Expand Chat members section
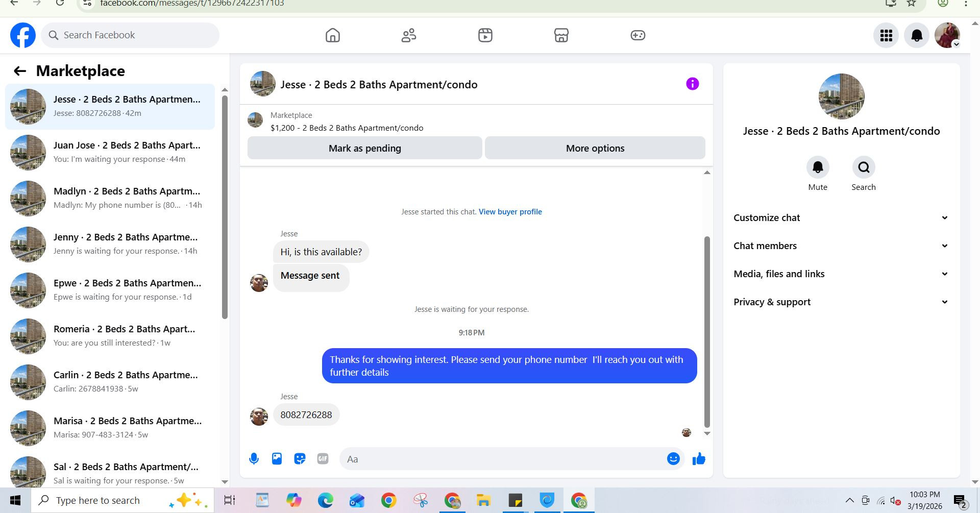This screenshot has width=980, height=513. coord(841,246)
